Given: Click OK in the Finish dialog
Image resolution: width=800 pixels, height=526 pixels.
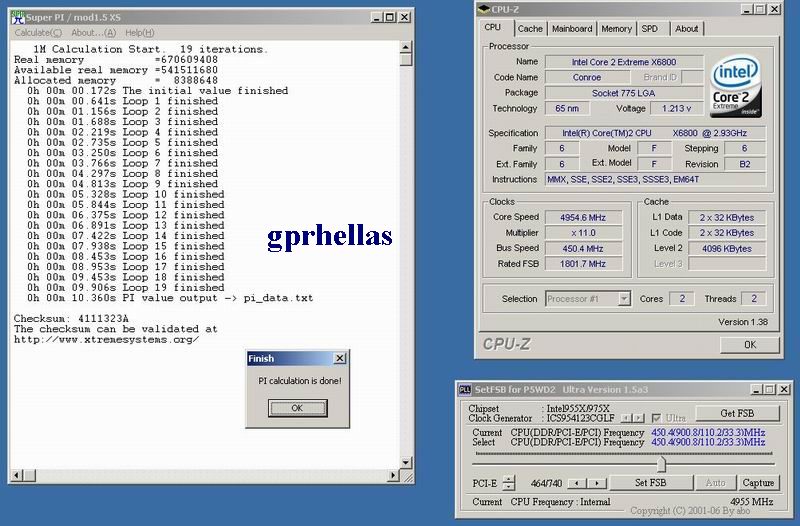Looking at the screenshot, I should coord(297,408).
